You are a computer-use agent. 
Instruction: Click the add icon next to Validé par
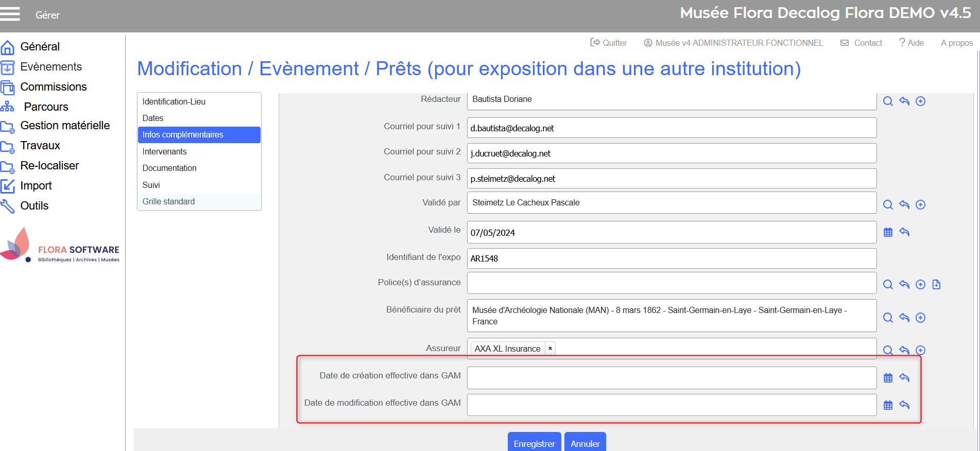(920, 205)
